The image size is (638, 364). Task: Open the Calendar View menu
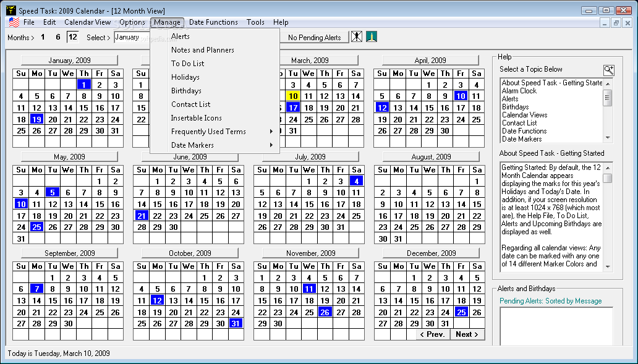pos(88,22)
